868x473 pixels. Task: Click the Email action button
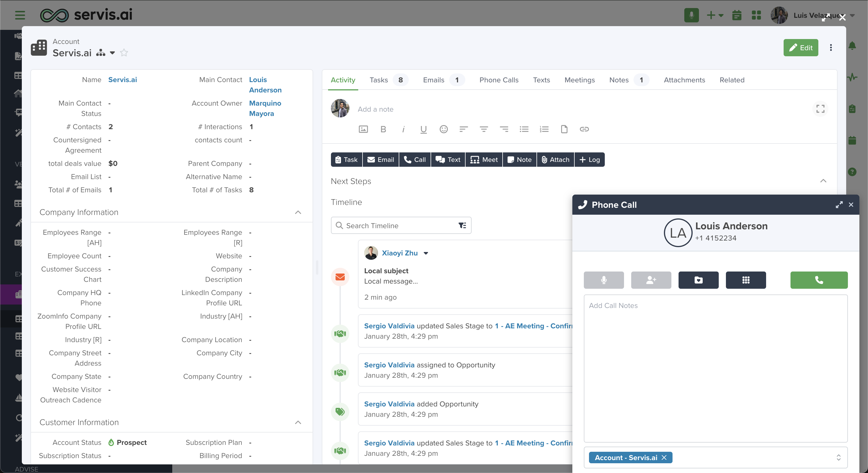click(x=380, y=160)
